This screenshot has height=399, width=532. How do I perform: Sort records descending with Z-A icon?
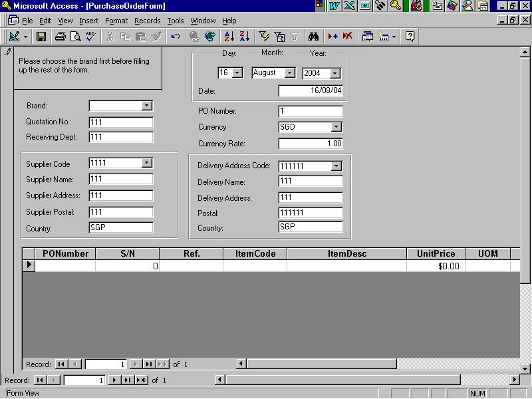pyautogui.click(x=244, y=37)
